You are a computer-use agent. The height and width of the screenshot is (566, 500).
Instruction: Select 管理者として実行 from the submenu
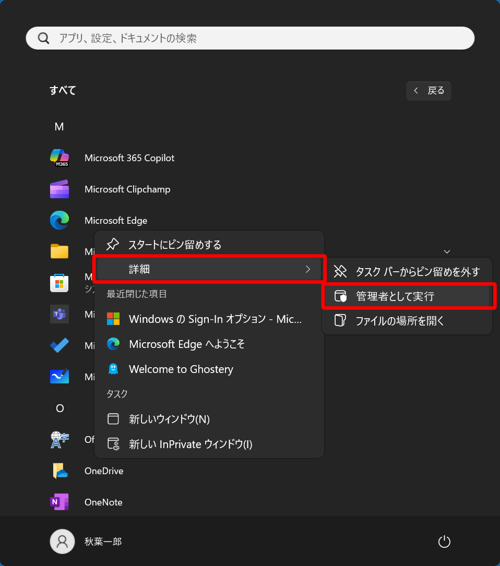407,296
